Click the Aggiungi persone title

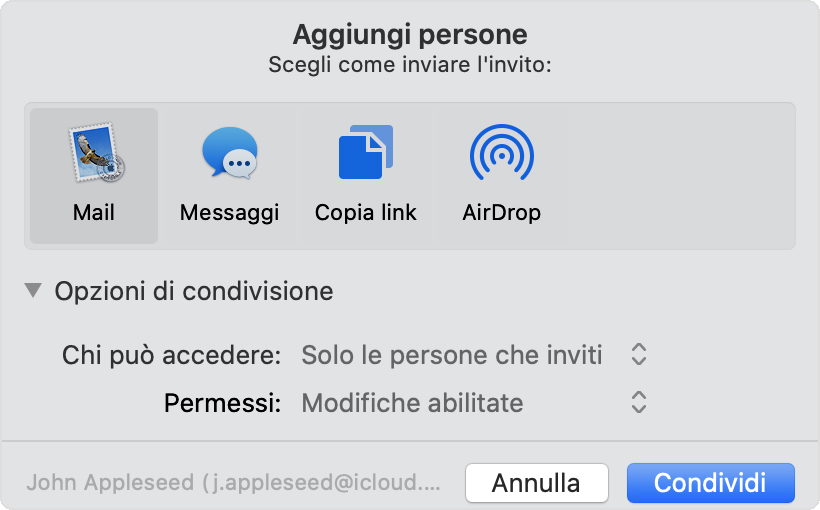coord(410,35)
